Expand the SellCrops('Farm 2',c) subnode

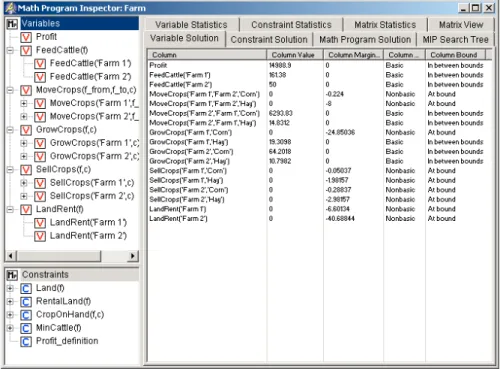(x=24, y=196)
